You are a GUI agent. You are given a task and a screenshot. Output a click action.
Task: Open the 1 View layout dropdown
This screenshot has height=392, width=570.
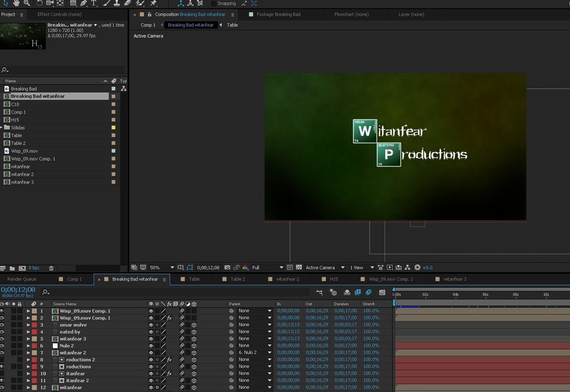click(362, 267)
